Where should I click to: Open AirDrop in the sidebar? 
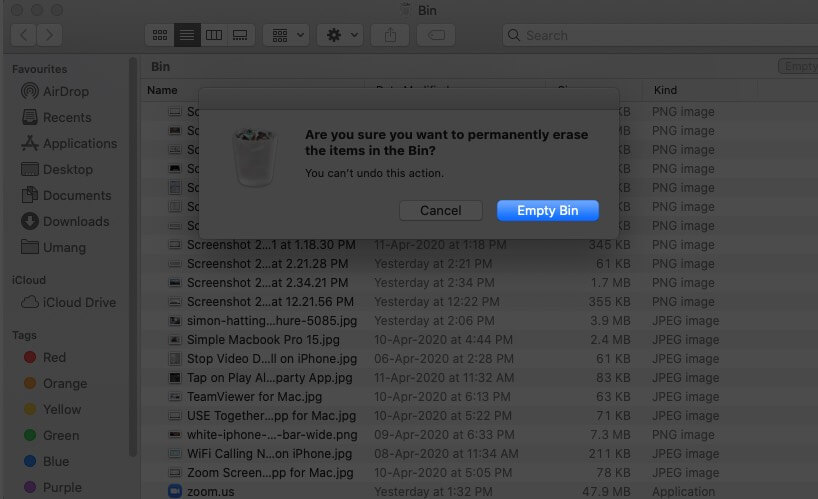[x=55, y=91]
